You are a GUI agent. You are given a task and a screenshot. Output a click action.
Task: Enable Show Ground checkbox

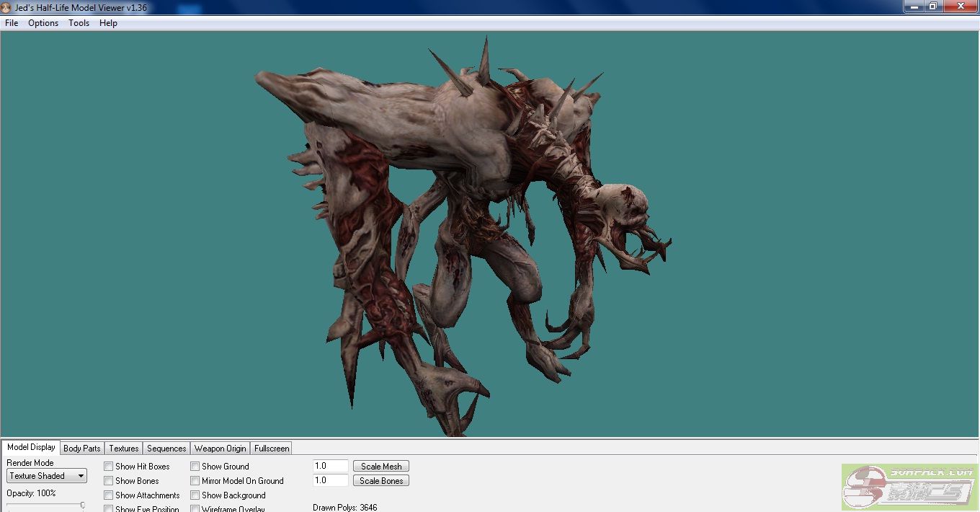click(195, 467)
